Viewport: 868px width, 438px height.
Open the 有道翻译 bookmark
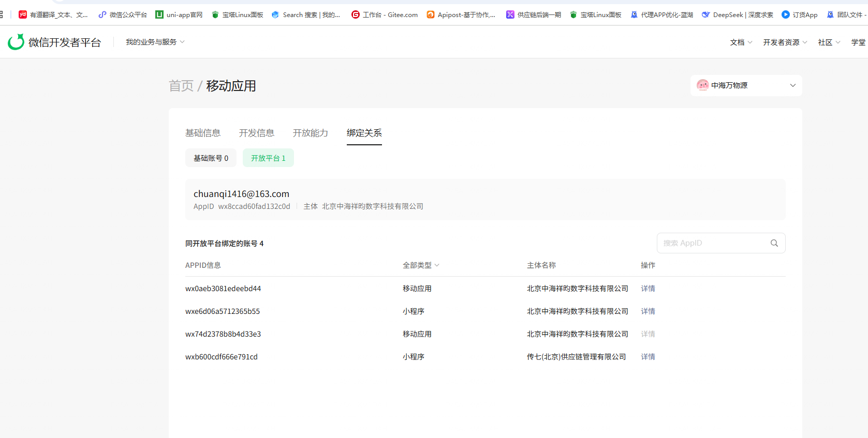[53, 14]
